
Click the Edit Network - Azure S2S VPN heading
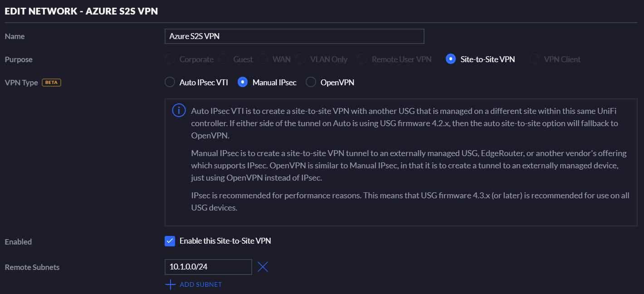82,11
